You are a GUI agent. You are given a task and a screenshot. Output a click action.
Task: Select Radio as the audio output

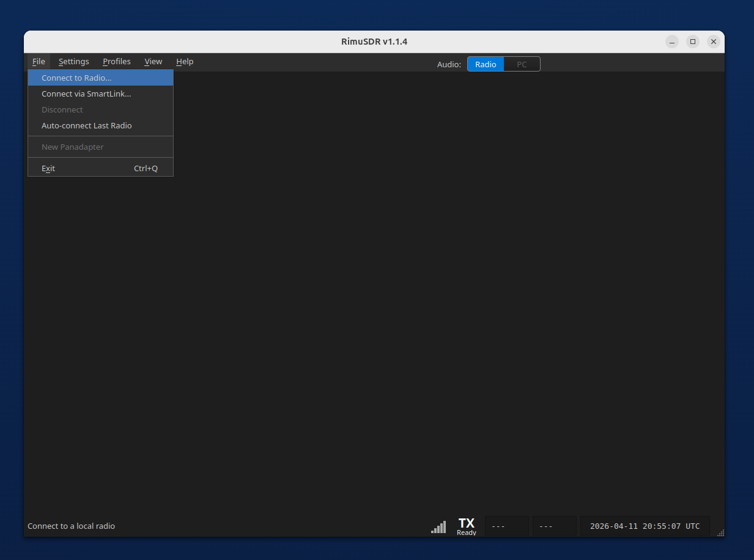pos(485,64)
